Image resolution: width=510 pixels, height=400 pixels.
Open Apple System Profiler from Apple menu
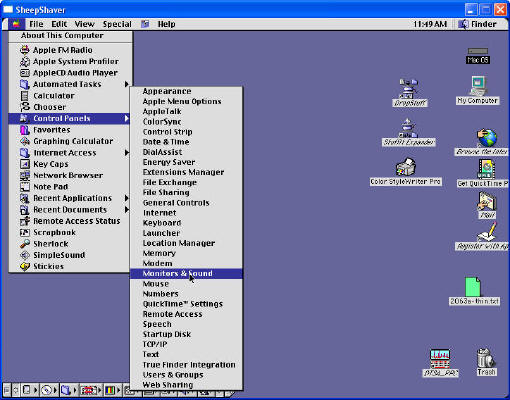(x=69, y=61)
